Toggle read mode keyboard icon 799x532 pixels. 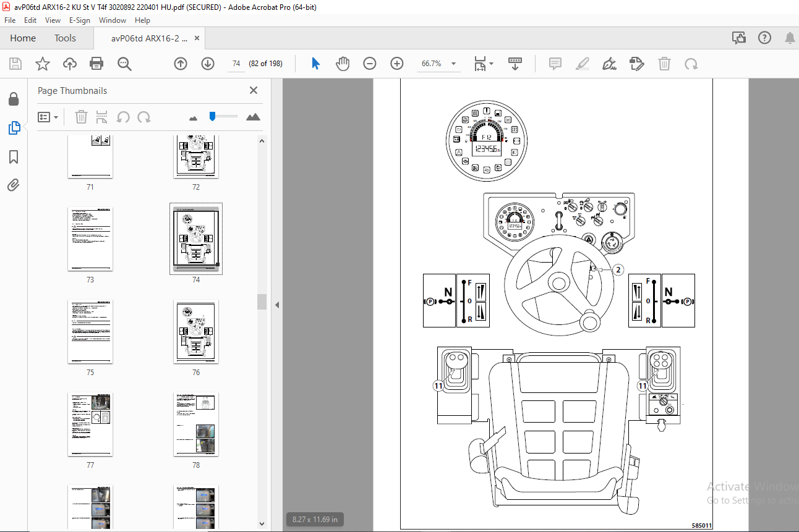(515, 64)
